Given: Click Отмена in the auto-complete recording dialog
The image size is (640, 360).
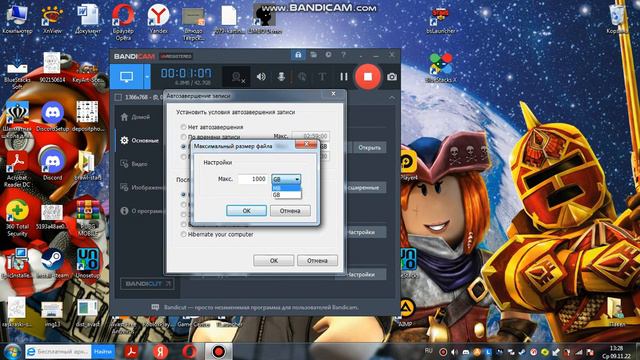Looking at the screenshot, I should [x=317, y=260].
